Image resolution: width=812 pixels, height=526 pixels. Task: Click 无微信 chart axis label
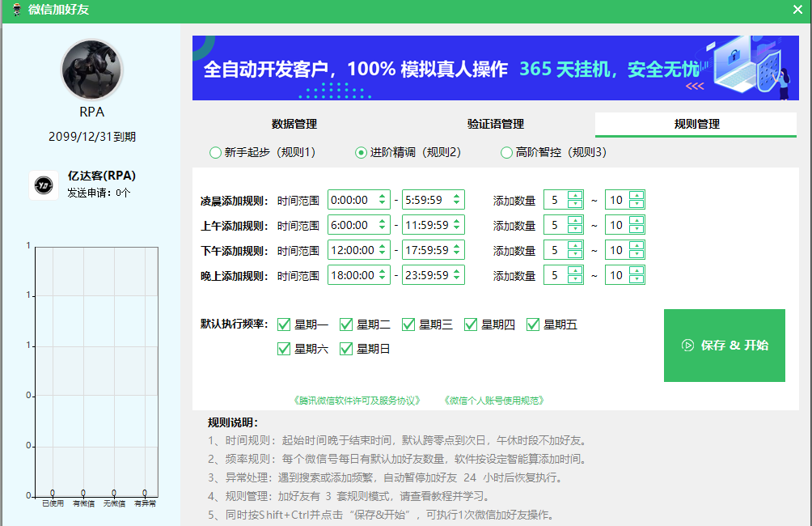(114, 503)
